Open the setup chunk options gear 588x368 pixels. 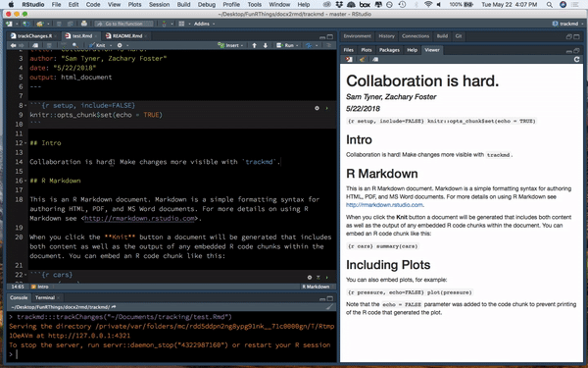pos(317,108)
